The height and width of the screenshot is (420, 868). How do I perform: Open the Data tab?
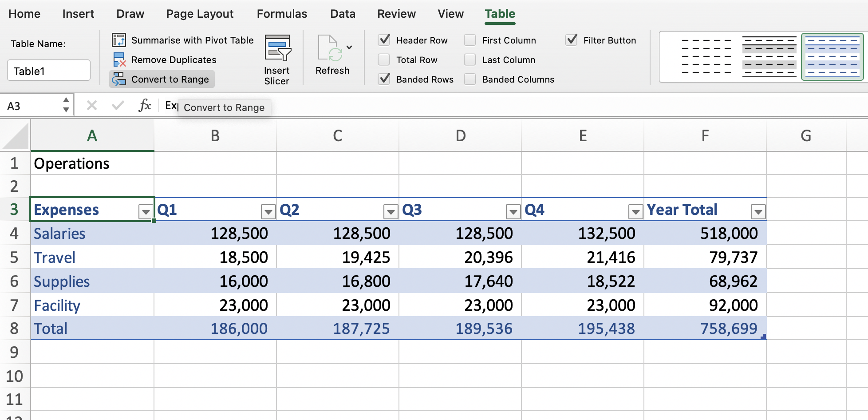343,14
